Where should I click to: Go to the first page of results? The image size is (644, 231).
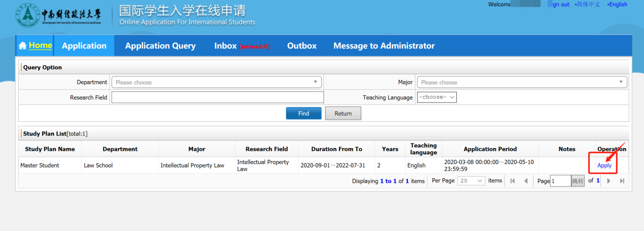click(513, 181)
